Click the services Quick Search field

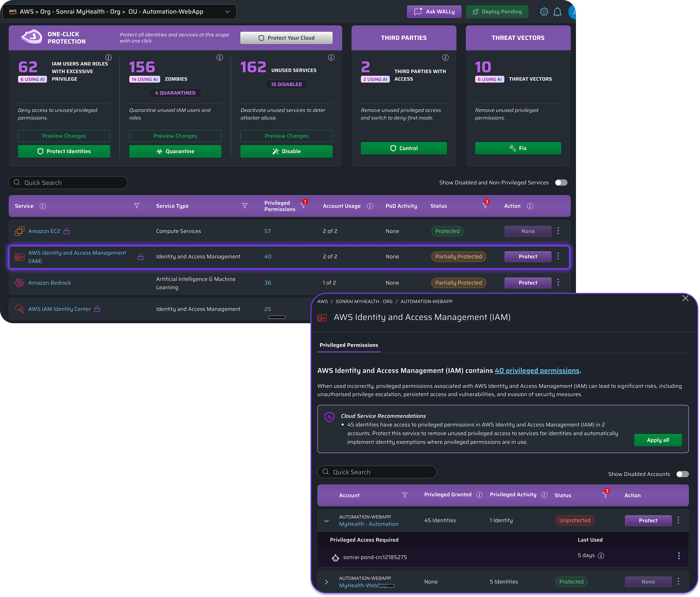point(68,183)
